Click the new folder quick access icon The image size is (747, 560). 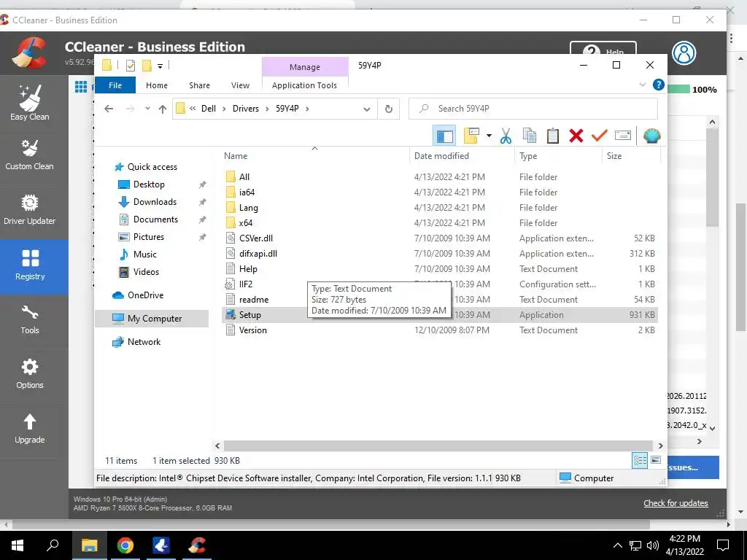point(147,66)
